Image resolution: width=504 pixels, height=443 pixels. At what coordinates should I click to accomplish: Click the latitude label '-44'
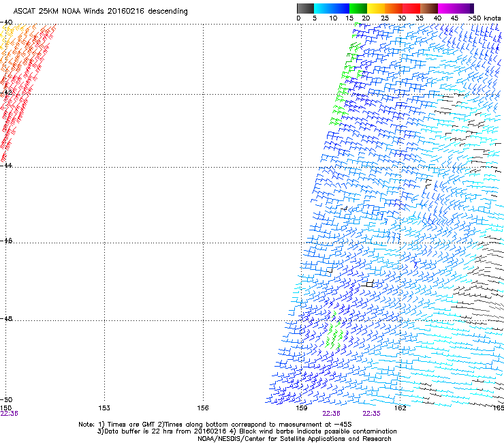click(6, 166)
